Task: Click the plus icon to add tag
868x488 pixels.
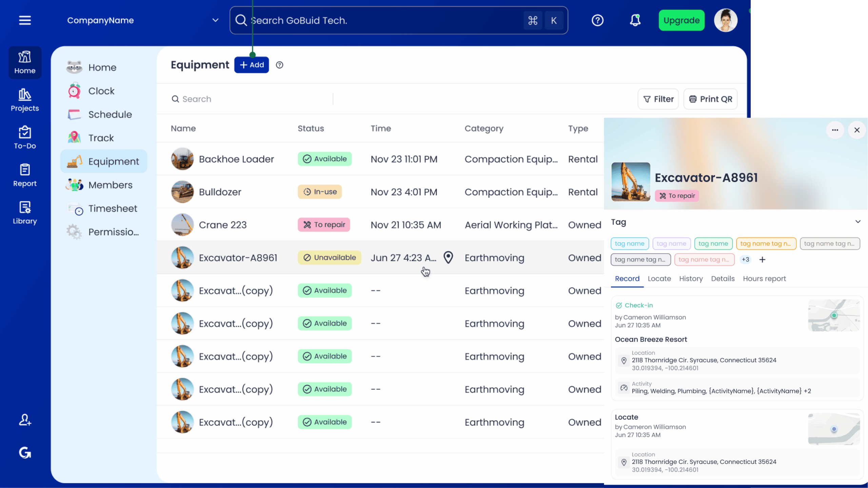Action: (762, 260)
